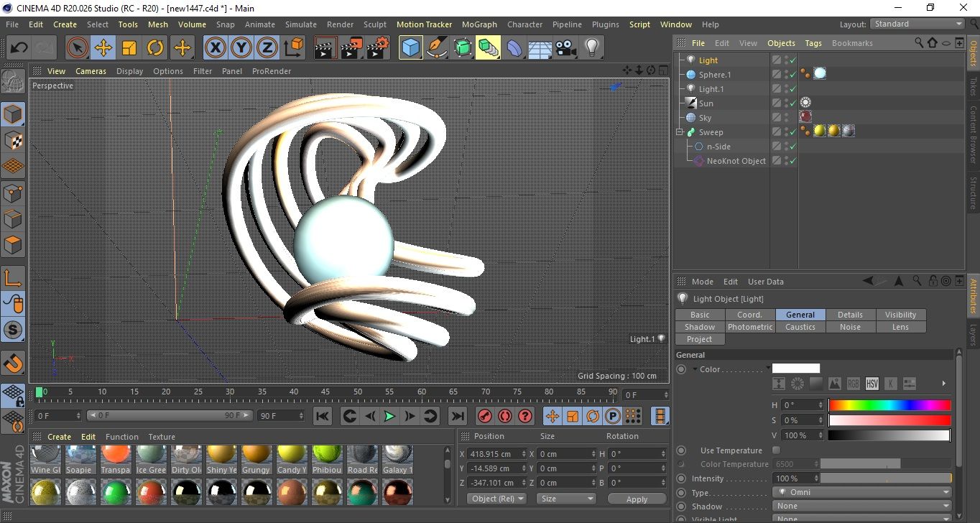
Task: Click the Undo arrow icon
Action: point(19,48)
